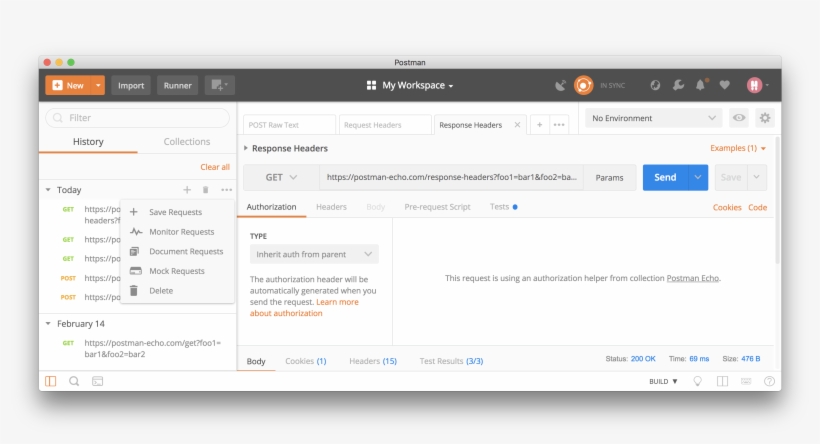Choose Document Requests from context menu
820x444 pixels.
click(177, 252)
